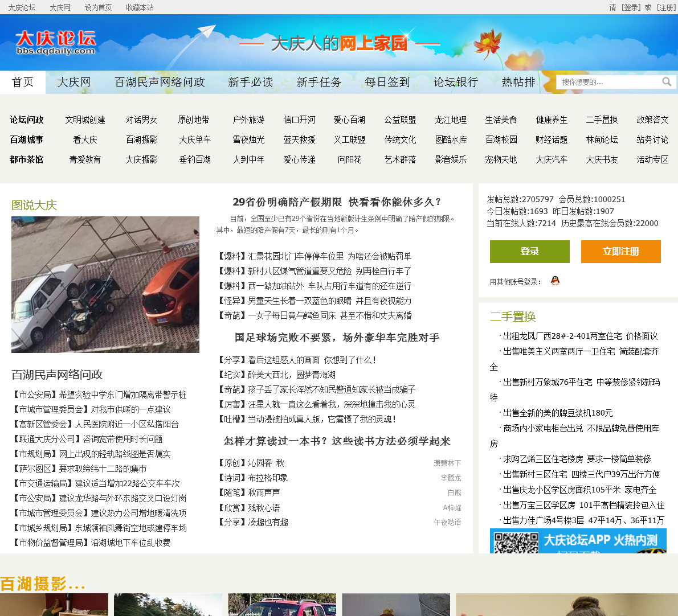The width and height of the screenshot is (678, 616).
Task: Open 【萨尔图区】要求取缔纬十二路的集市
Action: point(79,469)
